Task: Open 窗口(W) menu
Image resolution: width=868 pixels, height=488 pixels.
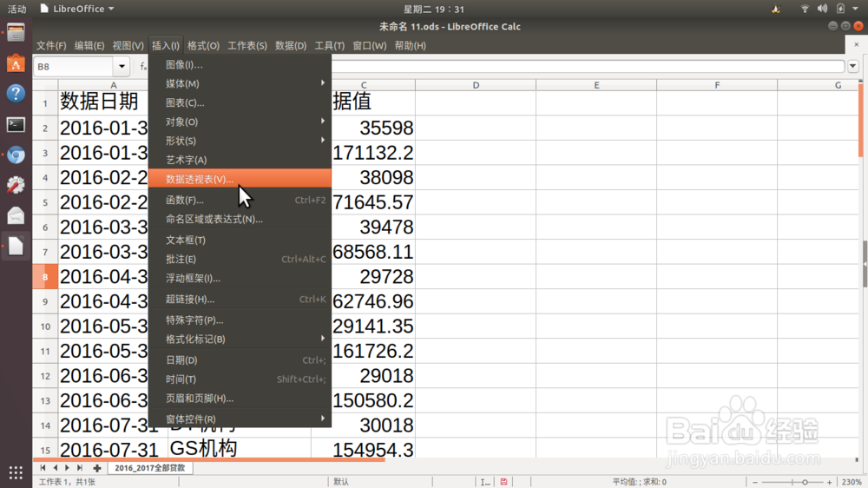Action: coord(369,46)
